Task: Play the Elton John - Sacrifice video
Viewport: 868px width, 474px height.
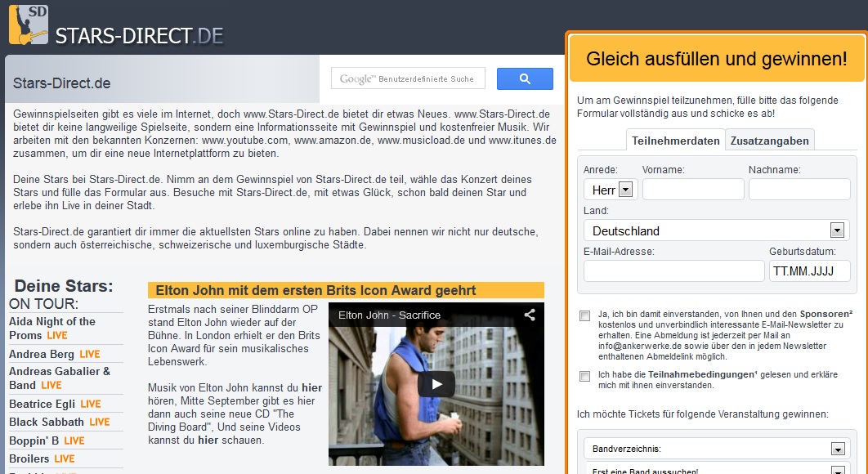Action: tap(436, 384)
